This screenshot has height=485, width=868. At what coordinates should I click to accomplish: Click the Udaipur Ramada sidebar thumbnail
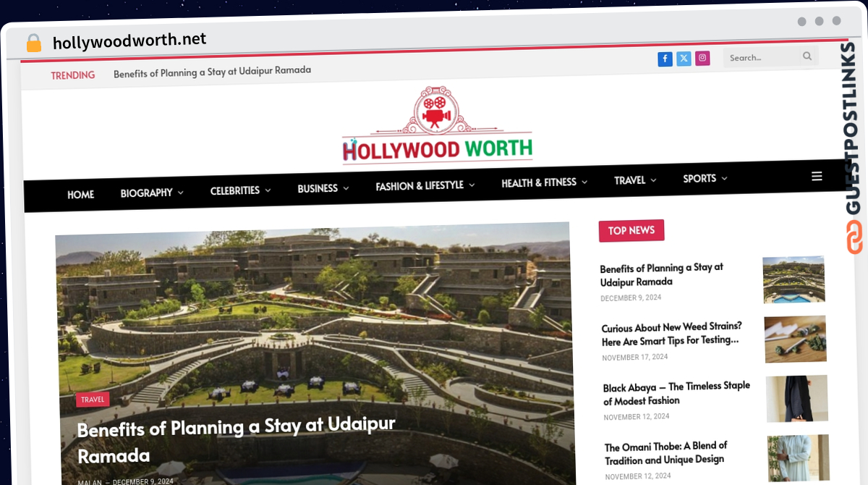(793, 279)
